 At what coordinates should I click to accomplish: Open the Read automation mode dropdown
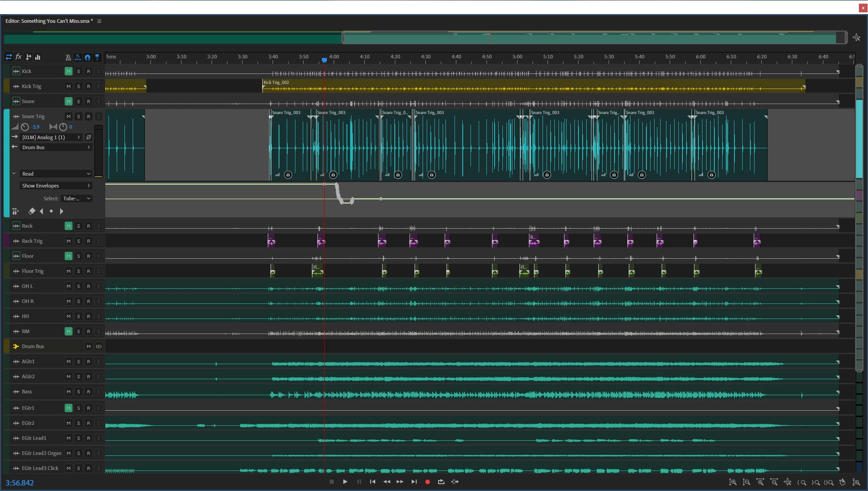pyautogui.click(x=56, y=174)
